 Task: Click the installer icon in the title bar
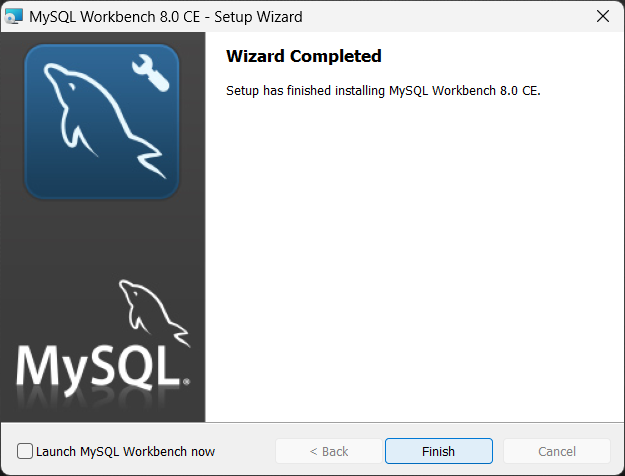pos(14,16)
